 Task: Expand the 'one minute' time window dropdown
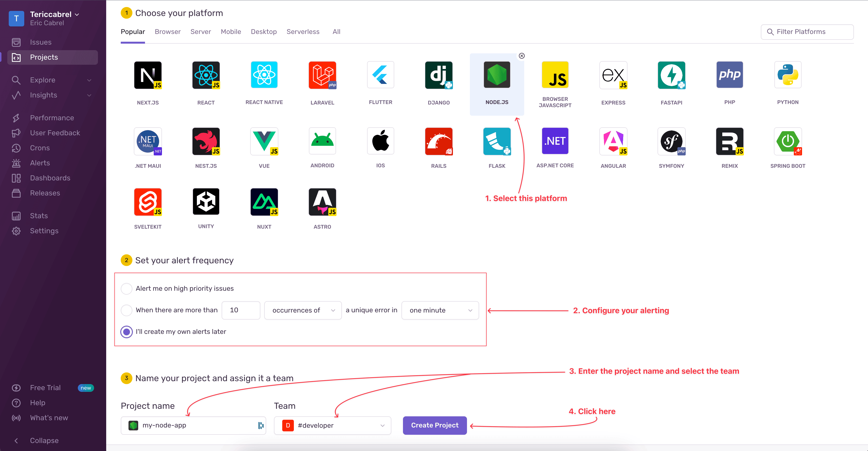pyautogui.click(x=440, y=310)
